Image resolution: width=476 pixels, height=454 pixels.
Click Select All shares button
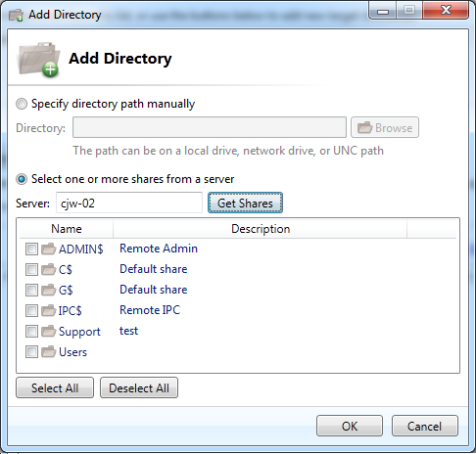(55, 387)
